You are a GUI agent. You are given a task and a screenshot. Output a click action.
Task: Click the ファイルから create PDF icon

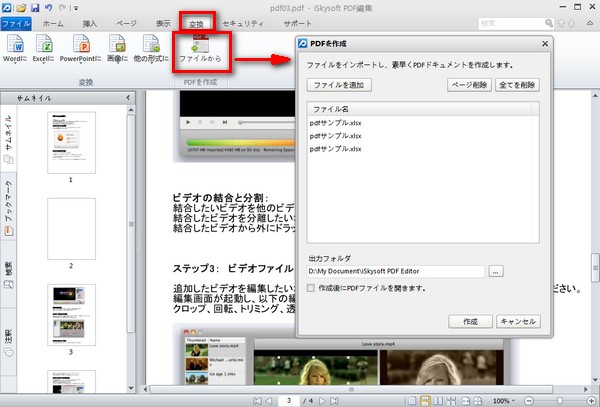coord(201,44)
